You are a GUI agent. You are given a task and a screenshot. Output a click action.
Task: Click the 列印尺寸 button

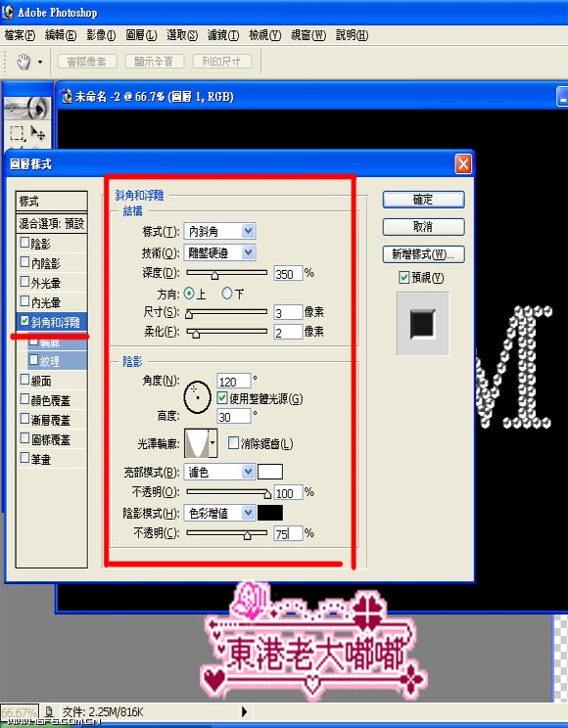tap(221, 62)
